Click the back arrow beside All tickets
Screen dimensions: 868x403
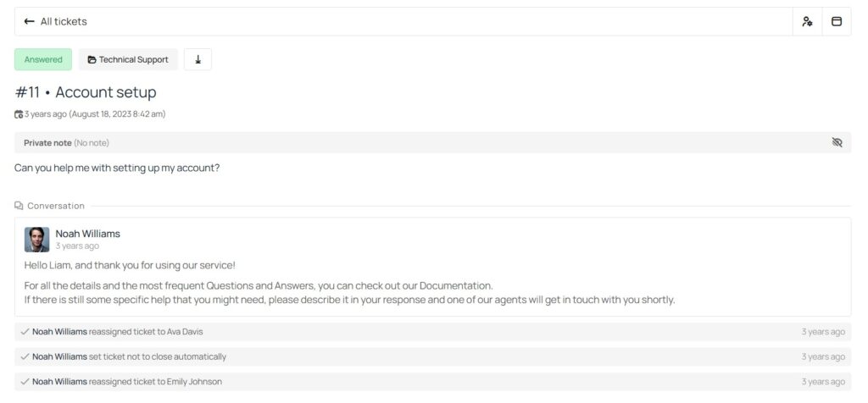point(30,21)
